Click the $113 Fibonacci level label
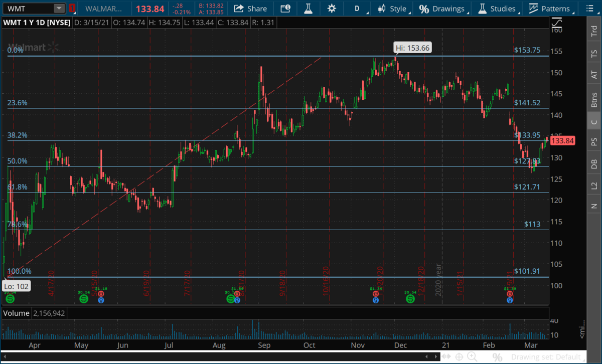This screenshot has height=364, width=602. point(532,224)
